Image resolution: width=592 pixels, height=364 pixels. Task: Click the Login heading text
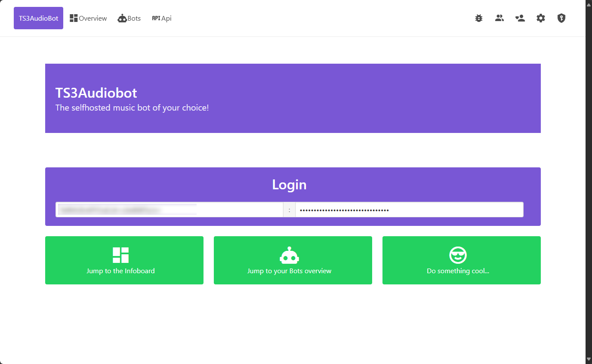tap(289, 185)
